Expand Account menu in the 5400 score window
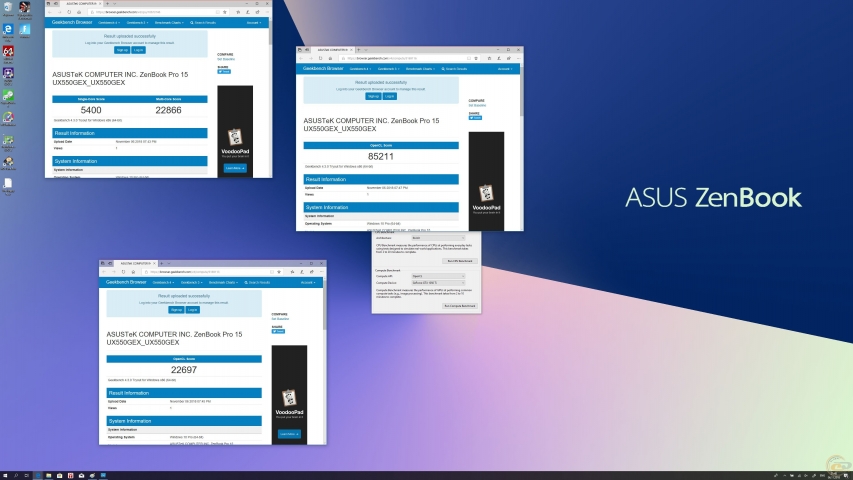 pyautogui.click(x=254, y=23)
